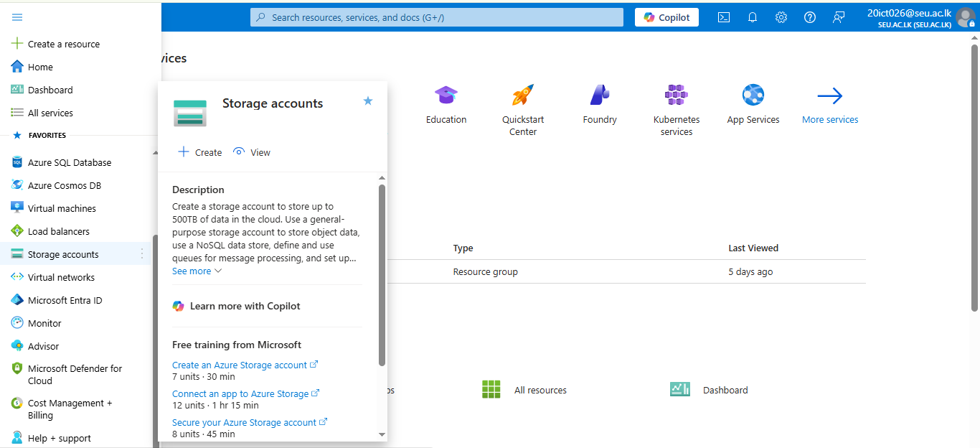Viewport: 980px width, 448px height.
Task: Select Microsoft Entra ID in favorites
Action: coord(65,300)
